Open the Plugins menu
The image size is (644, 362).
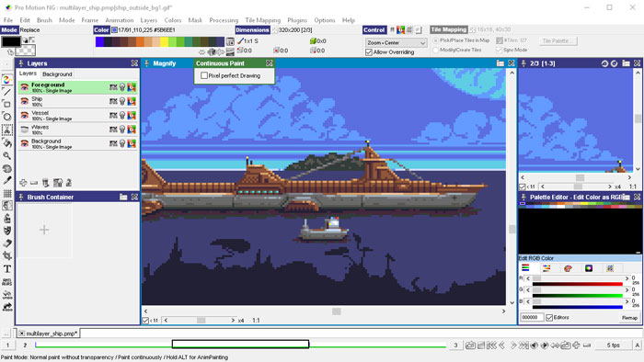pyautogui.click(x=297, y=20)
